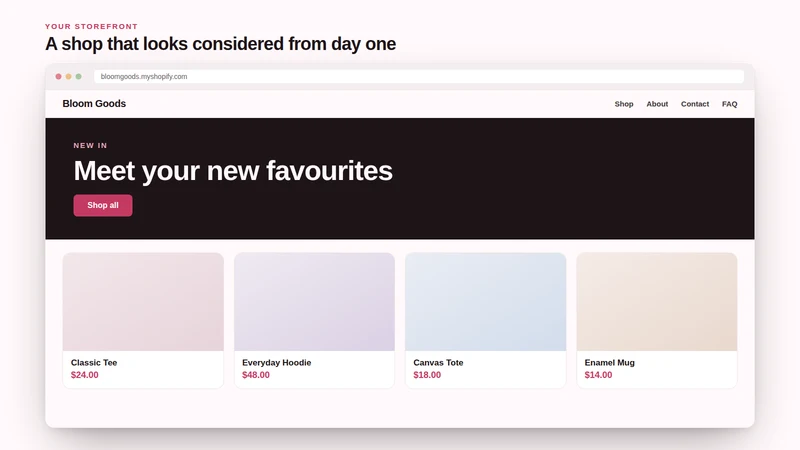800x450 pixels.
Task: Open the Classic Tee product image
Action: click(143, 302)
